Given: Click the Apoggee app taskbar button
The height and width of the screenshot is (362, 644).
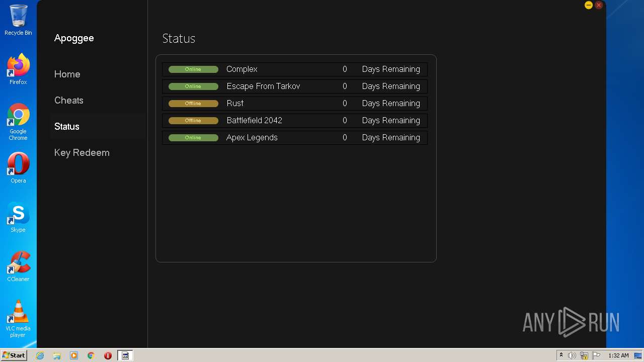Looking at the screenshot, I should (125, 355).
